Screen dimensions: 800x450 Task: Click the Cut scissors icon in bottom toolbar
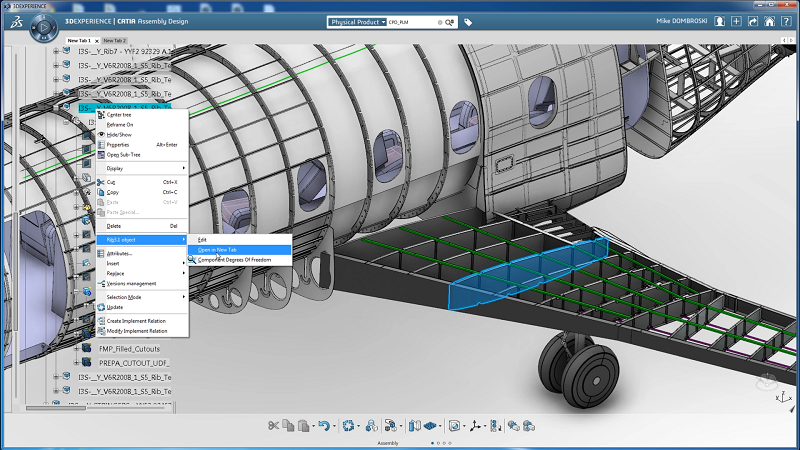click(x=271, y=425)
